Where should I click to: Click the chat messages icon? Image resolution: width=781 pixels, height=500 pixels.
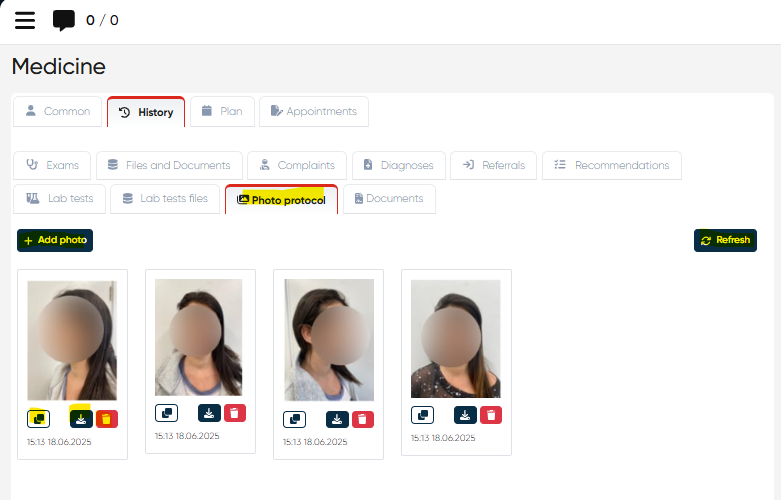click(64, 21)
